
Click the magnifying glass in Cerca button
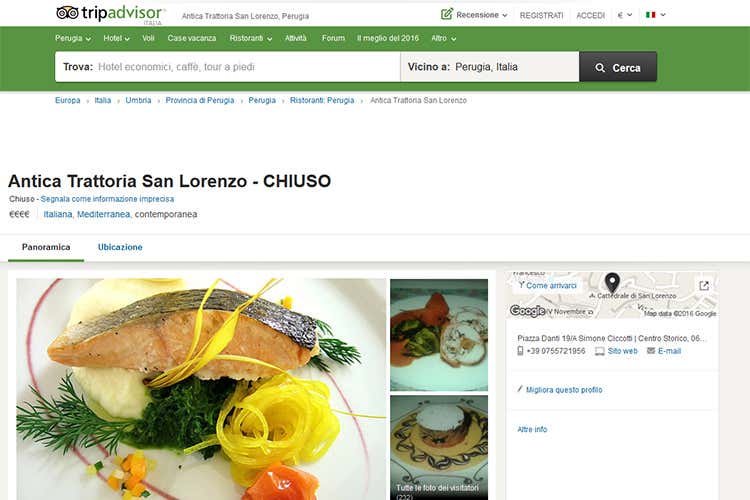tap(600, 68)
